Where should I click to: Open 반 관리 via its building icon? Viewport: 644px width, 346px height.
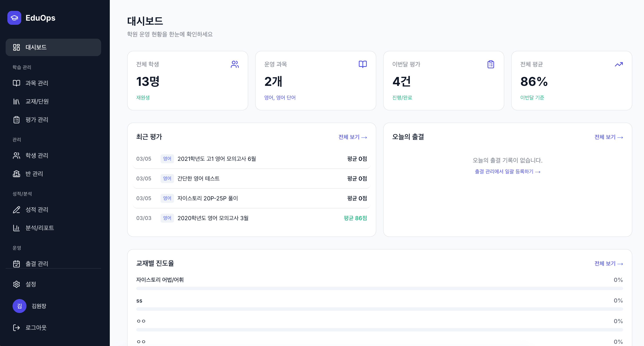pyautogui.click(x=16, y=174)
